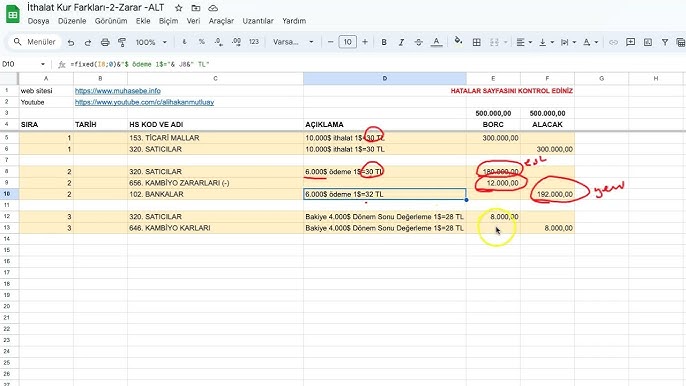The width and height of the screenshot is (686, 386).
Task: Insert a link icon
Action: (613, 42)
